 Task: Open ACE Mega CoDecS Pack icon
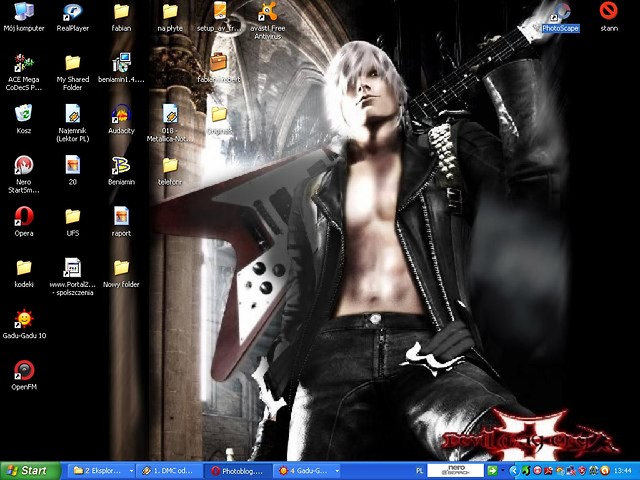click(24, 72)
